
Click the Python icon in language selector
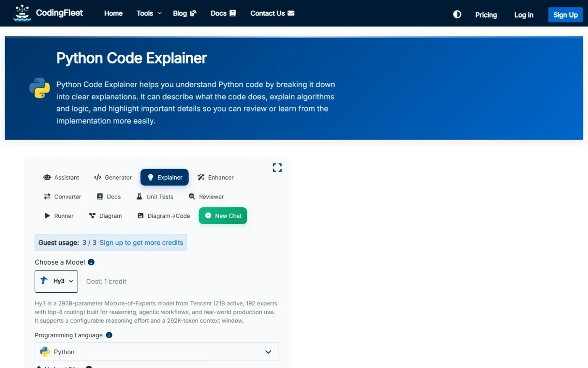(x=45, y=352)
